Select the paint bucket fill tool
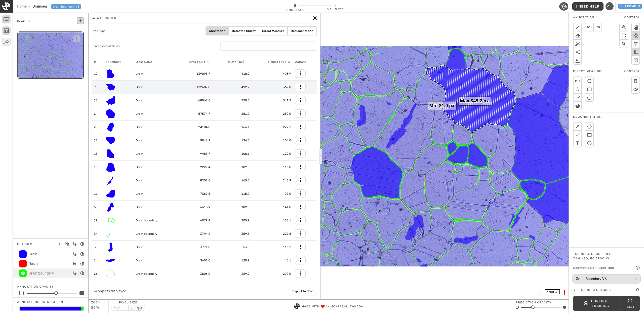This screenshot has height=313, width=644. point(577,60)
